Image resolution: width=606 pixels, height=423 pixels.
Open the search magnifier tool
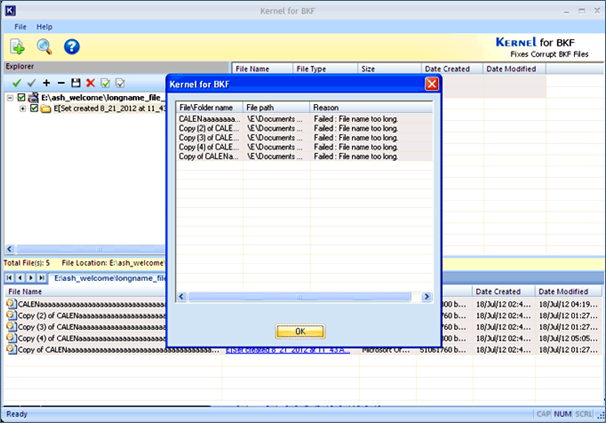click(x=44, y=46)
